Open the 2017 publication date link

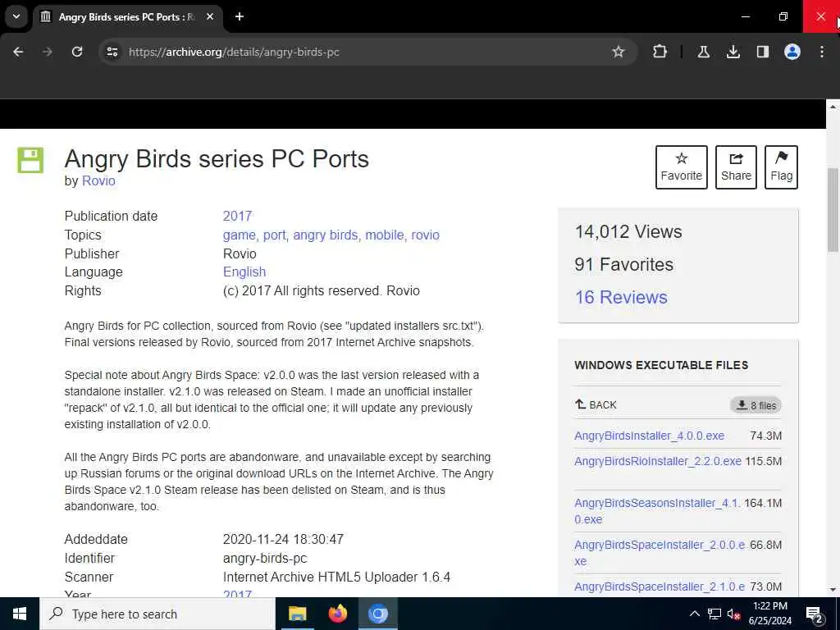(x=237, y=216)
